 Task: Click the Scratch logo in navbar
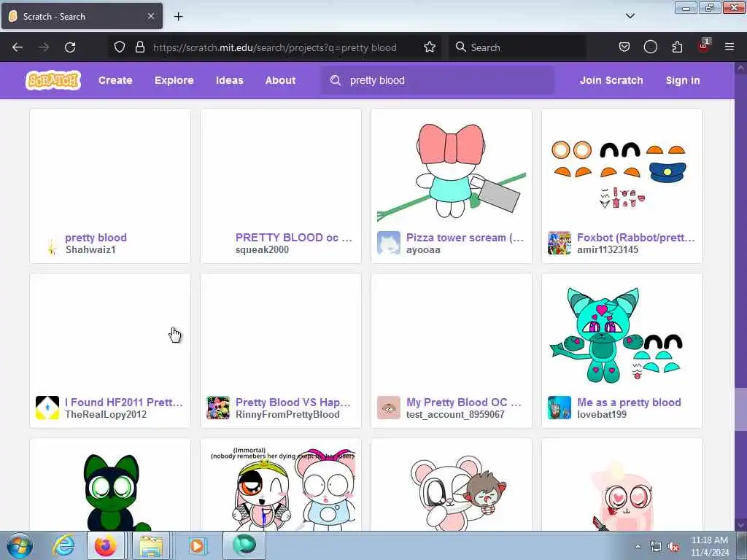(53, 80)
